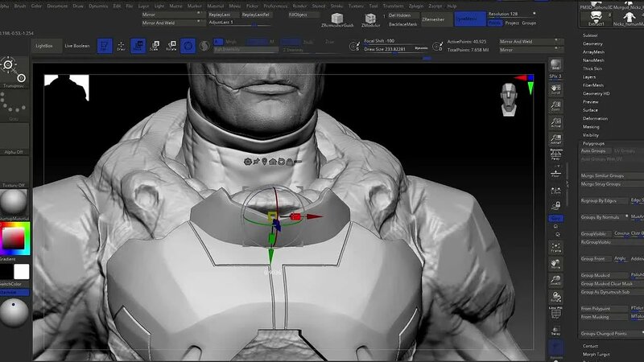This screenshot has width=644, height=362.
Task: Open the Alpha Off slot
Action: click(14, 138)
